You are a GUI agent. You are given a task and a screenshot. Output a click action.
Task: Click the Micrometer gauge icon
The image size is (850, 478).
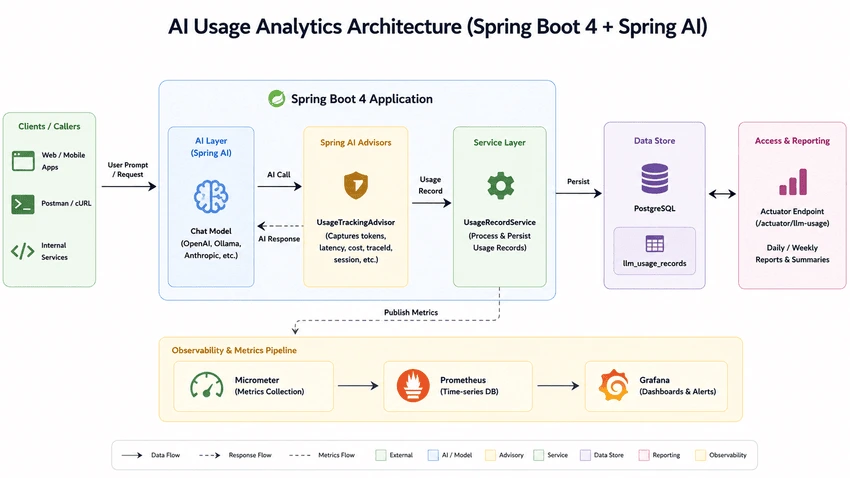tap(207, 385)
